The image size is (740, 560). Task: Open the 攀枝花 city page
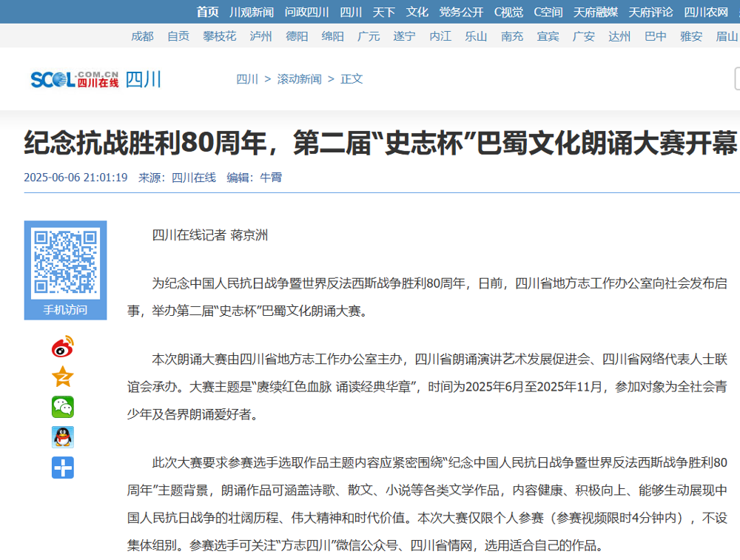(220, 36)
